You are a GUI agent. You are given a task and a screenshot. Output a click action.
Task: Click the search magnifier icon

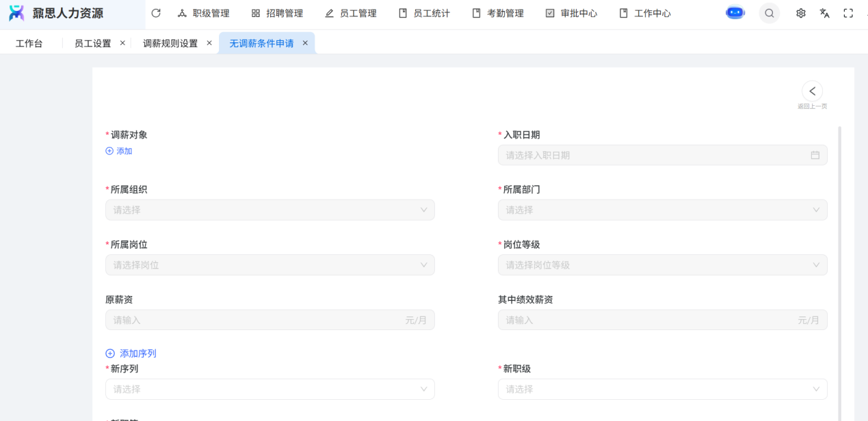[x=770, y=13]
